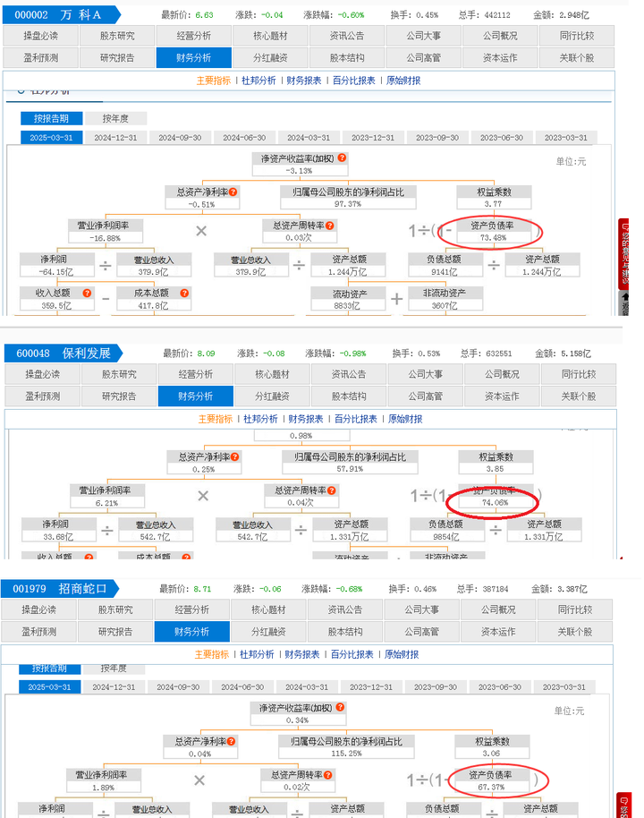Click 财务报表 link in 保利发展 panel
This screenshot has width=644, height=818.
coord(306,419)
